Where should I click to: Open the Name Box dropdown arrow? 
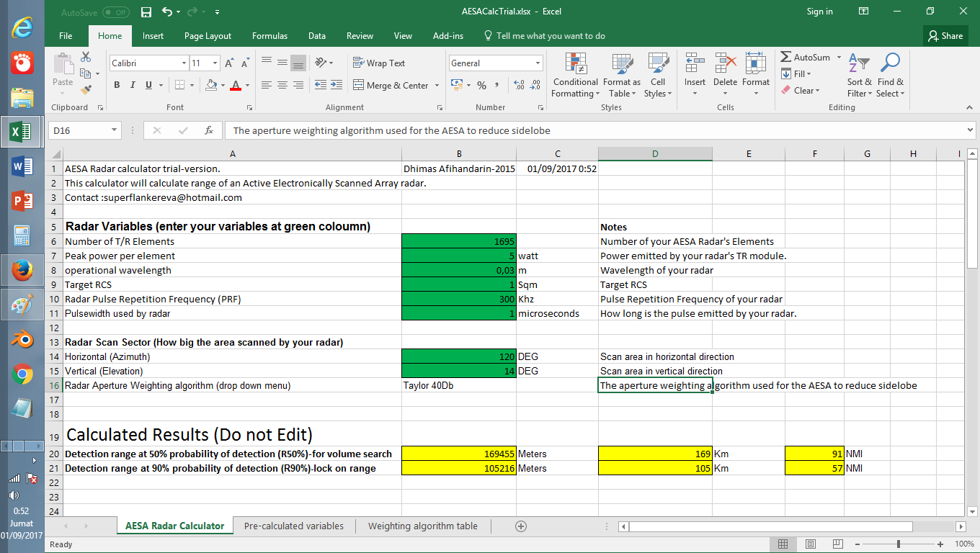[x=115, y=130]
